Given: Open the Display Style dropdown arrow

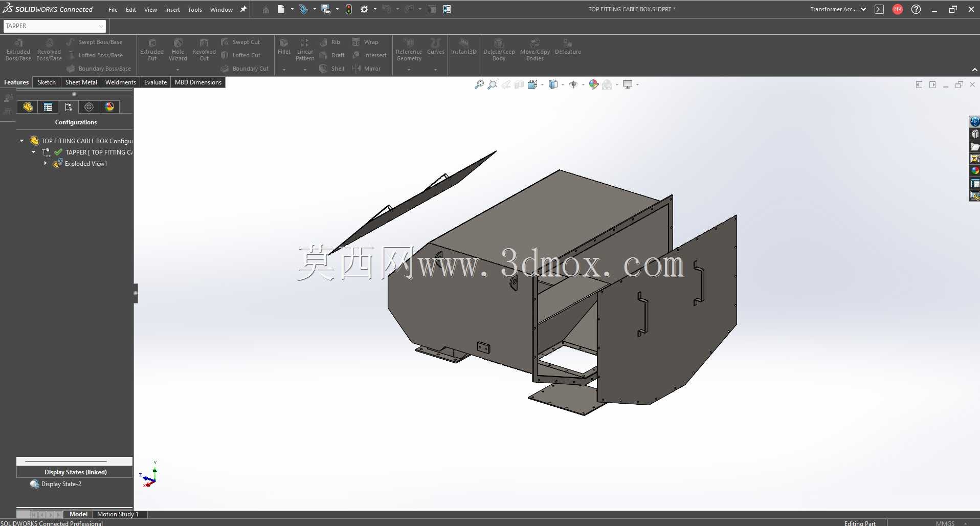Looking at the screenshot, I should 563,84.
